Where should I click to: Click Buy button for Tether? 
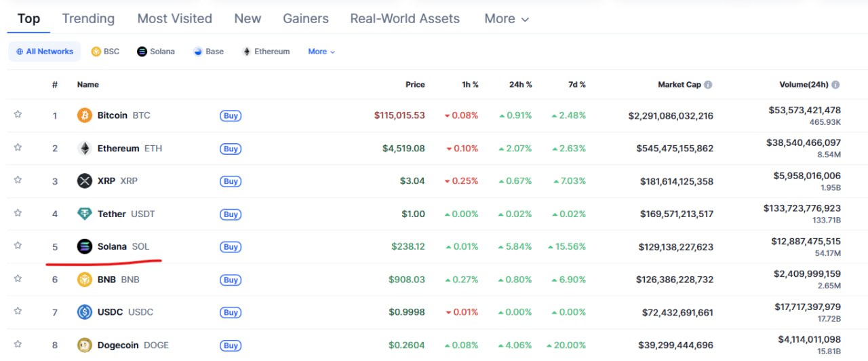(231, 214)
